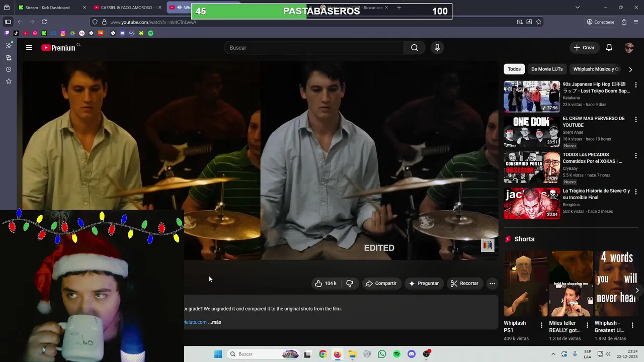This screenshot has width=644, height=362.
Task: Click the Firefox address bar URL
Action: [x=153, y=22]
